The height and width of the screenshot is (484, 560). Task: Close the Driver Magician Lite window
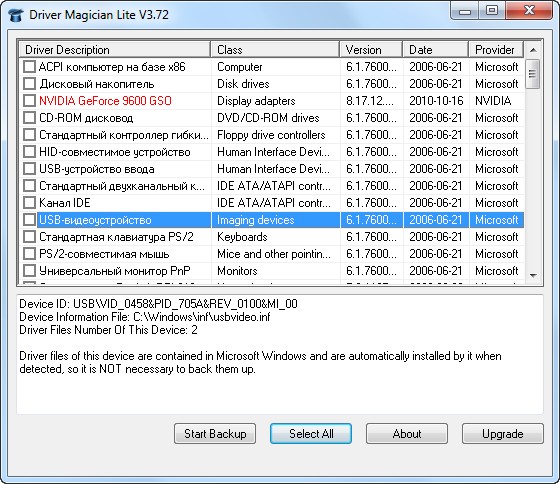tap(529, 11)
